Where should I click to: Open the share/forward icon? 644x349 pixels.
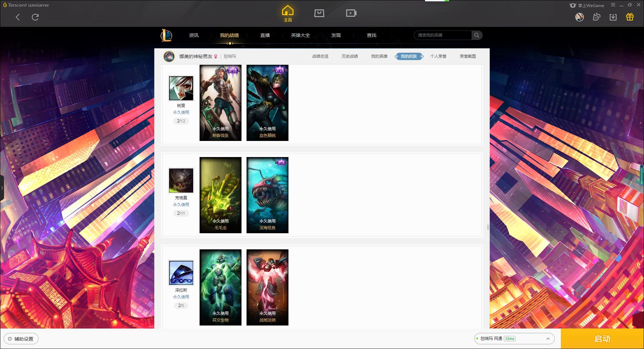tap(596, 17)
